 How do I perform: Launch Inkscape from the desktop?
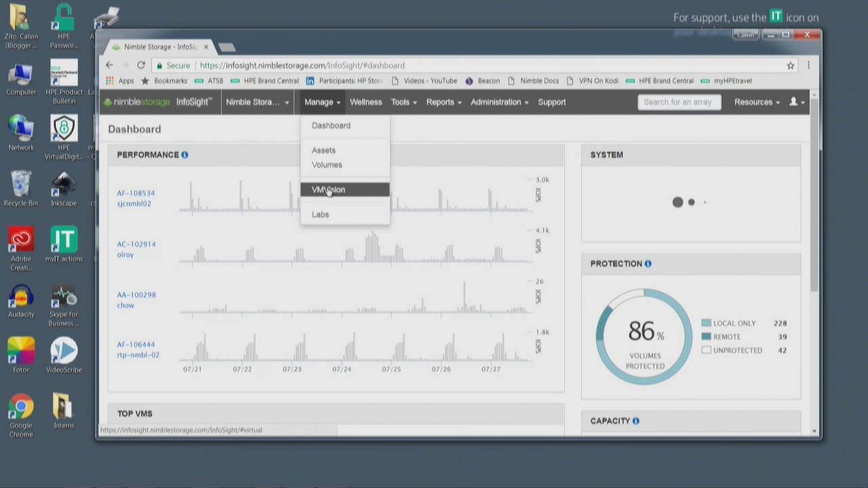[x=64, y=188]
